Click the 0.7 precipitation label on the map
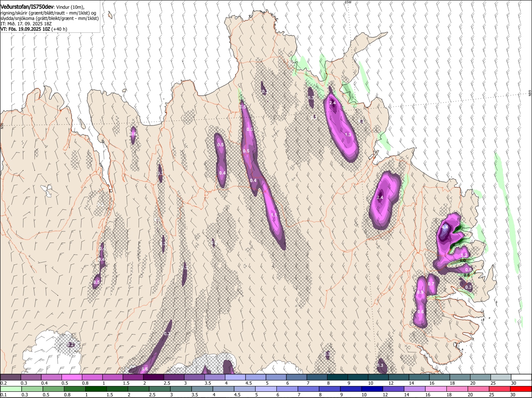This screenshot has width=532, height=398. point(431,284)
